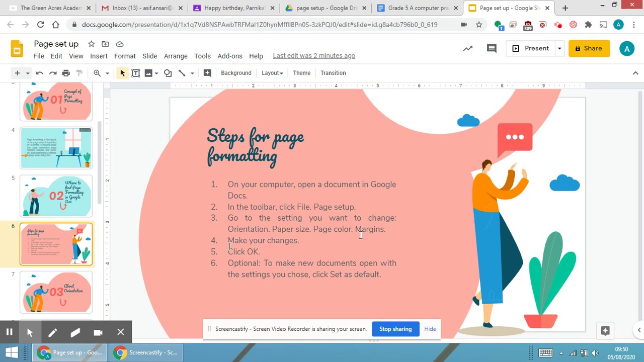Screen dimensions: 644x362
Task: Click the Zoom magnifier icon
Action: click(97, 73)
